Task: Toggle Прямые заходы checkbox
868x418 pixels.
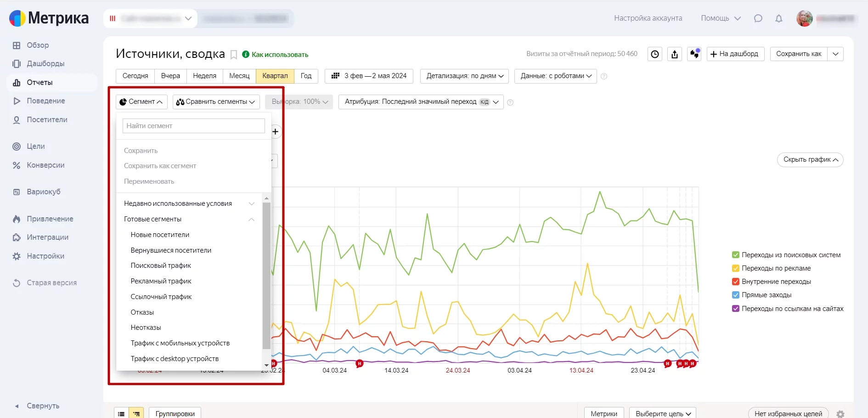Action: coord(736,295)
